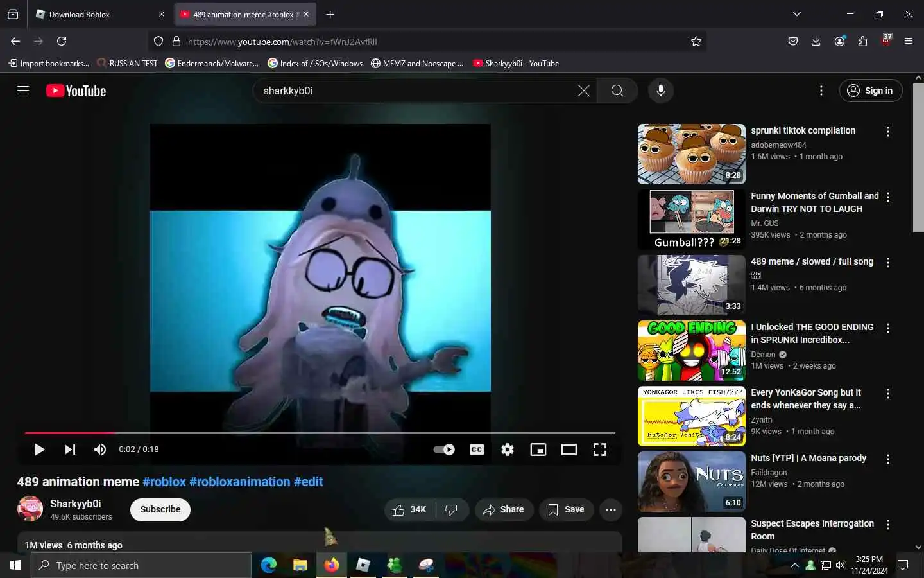Open Firefox account icon
924x578 pixels.
click(x=839, y=41)
